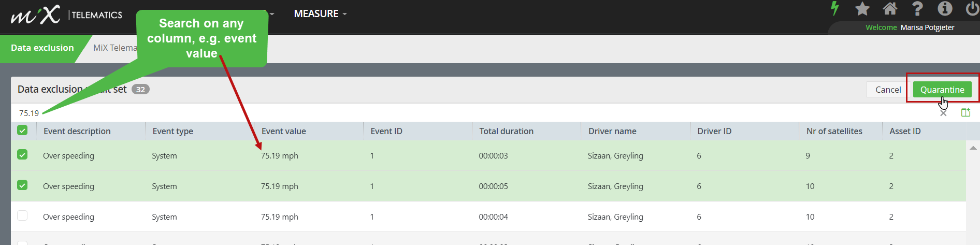
Task: Open information icon in header
Action: coord(945,8)
